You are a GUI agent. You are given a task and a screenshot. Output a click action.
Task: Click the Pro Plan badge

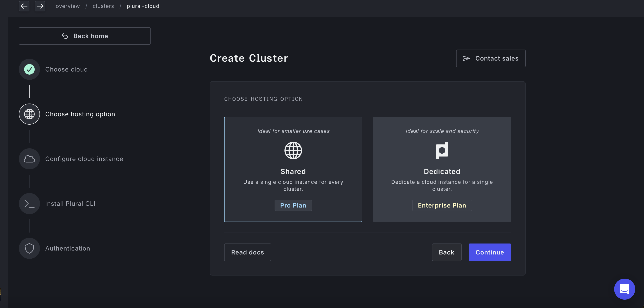point(293,205)
